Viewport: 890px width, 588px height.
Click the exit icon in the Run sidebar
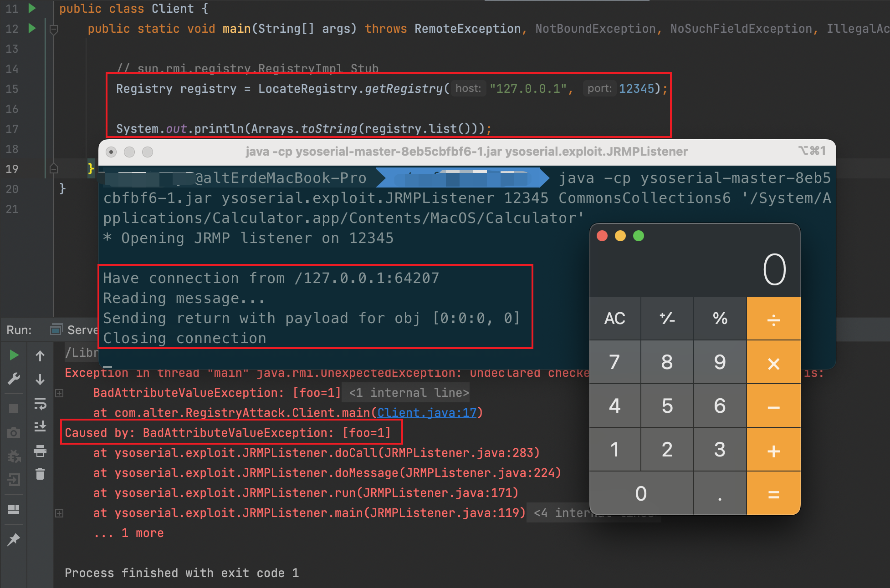(14, 480)
